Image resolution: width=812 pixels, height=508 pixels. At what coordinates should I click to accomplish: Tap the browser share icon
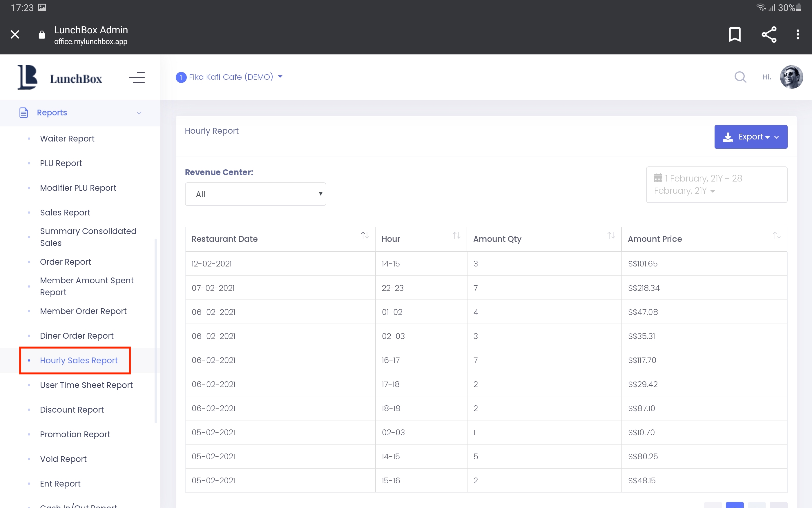[769, 34]
